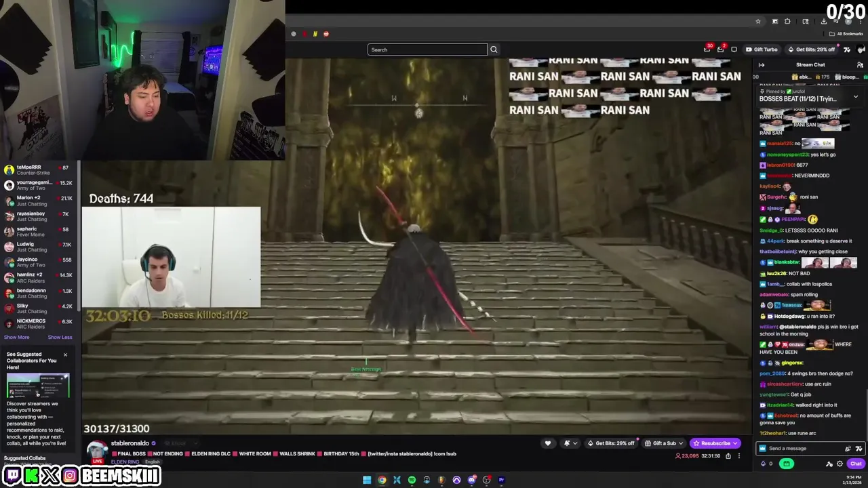Open browser three-dot menu

(861, 22)
